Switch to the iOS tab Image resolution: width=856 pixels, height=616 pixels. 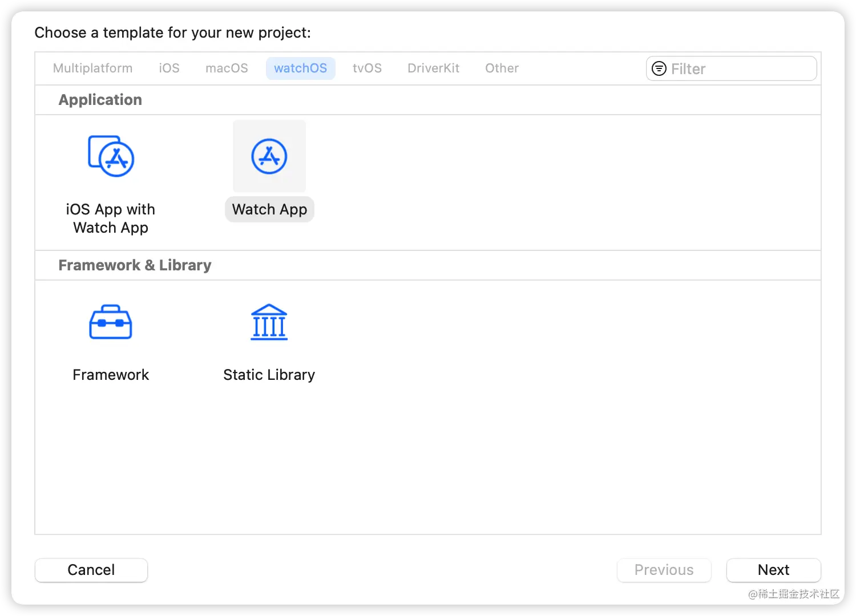169,68
